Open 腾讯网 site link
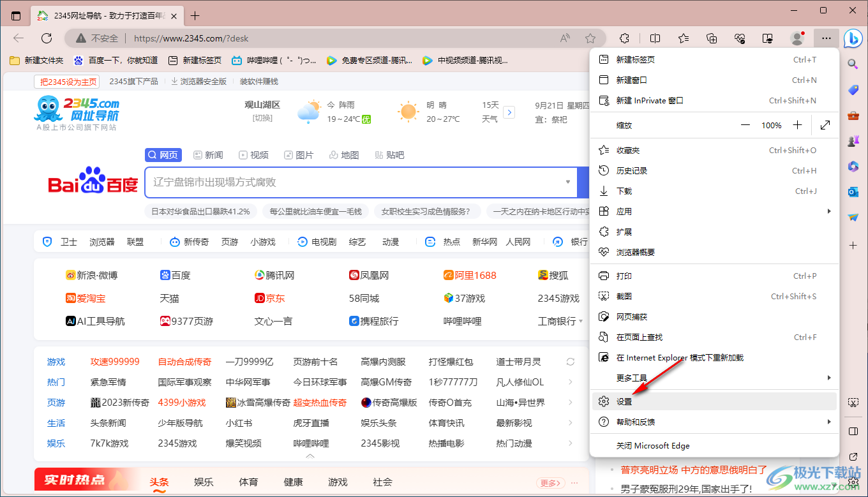The height and width of the screenshot is (497, 868). click(x=274, y=276)
